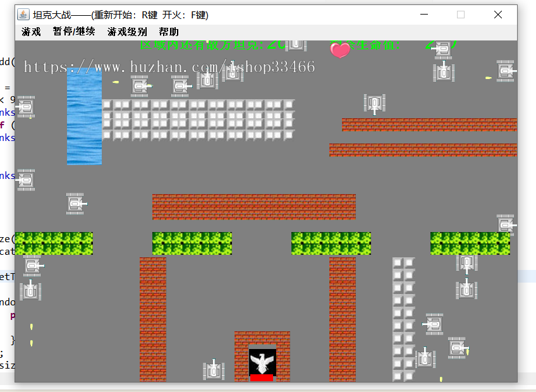Click the grass patch under the middle brick wall
This screenshot has height=392, width=536.
click(x=192, y=243)
